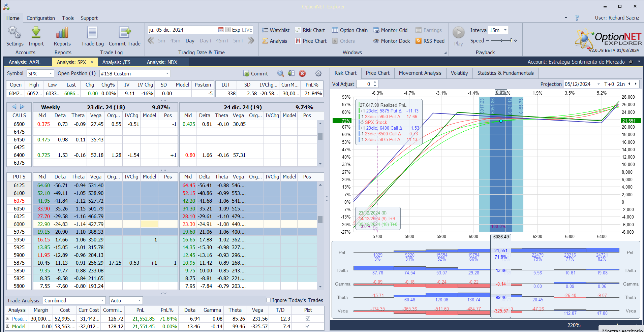Viewport: 644px width, 332px height.
Task: Open the RSS Feed window
Action: 430,41
